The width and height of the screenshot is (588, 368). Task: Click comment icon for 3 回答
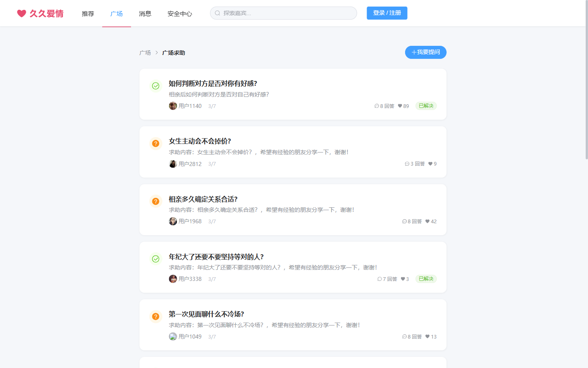(407, 164)
